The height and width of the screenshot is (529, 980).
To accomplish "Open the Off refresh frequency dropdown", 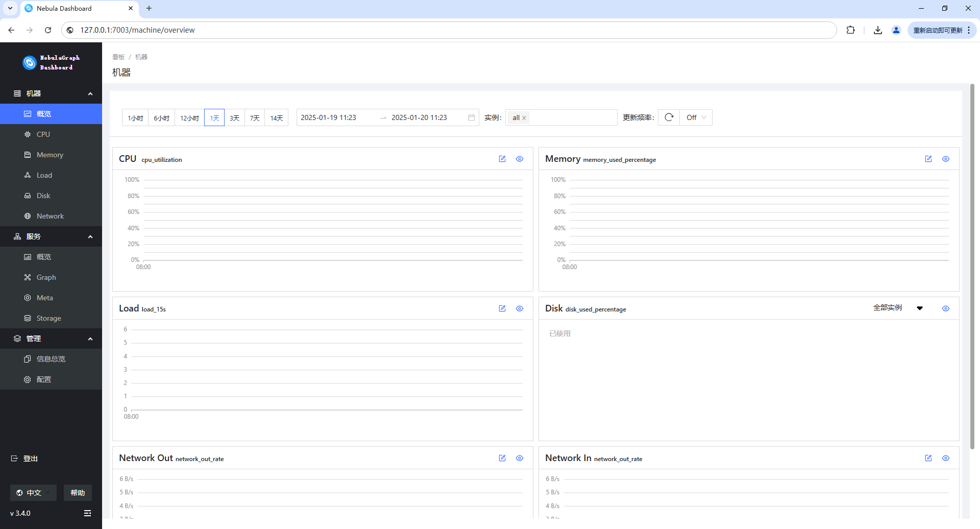I will (696, 117).
